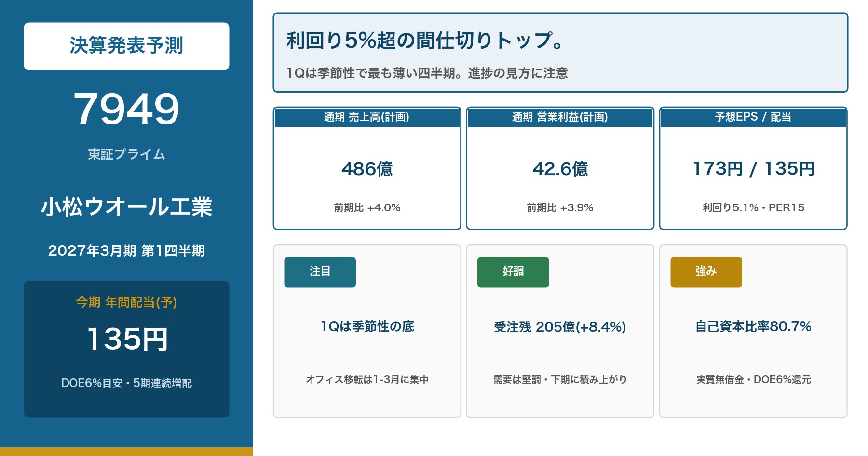Select the 1Qは季節性の底 heading

tap(367, 327)
